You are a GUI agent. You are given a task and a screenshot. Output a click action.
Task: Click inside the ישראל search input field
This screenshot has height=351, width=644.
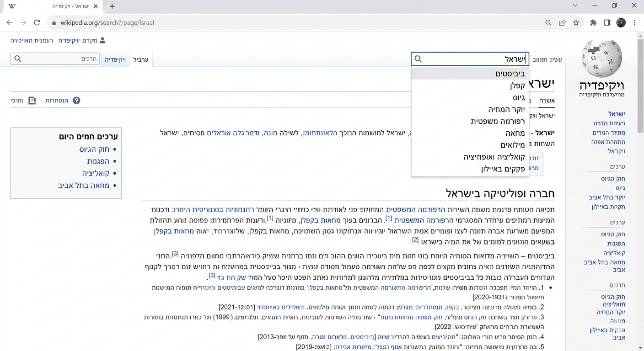pyautogui.click(x=470, y=59)
